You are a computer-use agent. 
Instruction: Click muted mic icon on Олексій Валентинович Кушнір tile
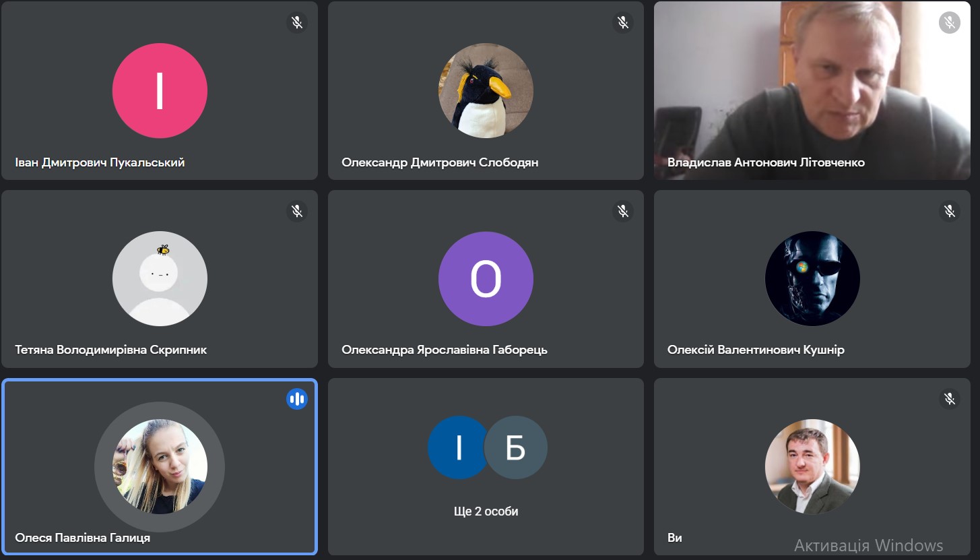tap(950, 212)
